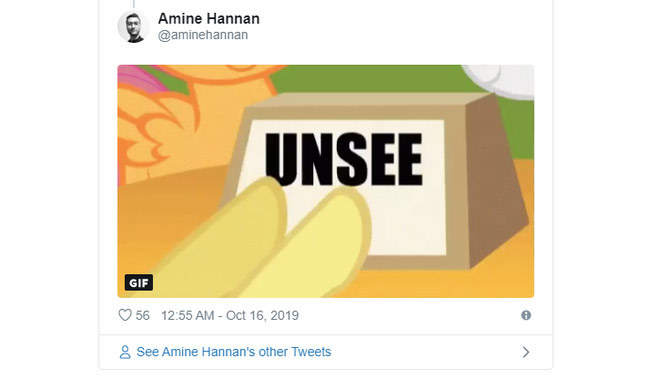The image size is (660, 379).
Task: Click the Twitter info circle icon
Action: (x=526, y=315)
